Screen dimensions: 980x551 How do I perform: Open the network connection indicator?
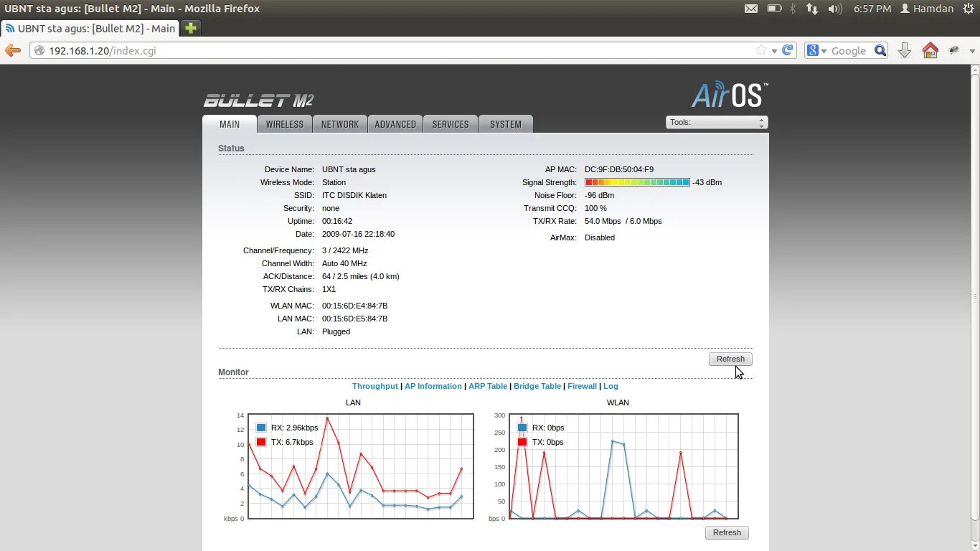pyautogui.click(x=812, y=9)
